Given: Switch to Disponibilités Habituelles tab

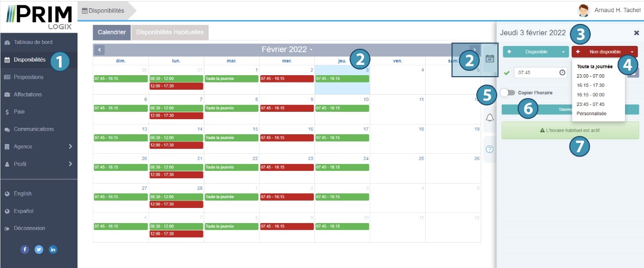Looking at the screenshot, I should click(x=170, y=32).
